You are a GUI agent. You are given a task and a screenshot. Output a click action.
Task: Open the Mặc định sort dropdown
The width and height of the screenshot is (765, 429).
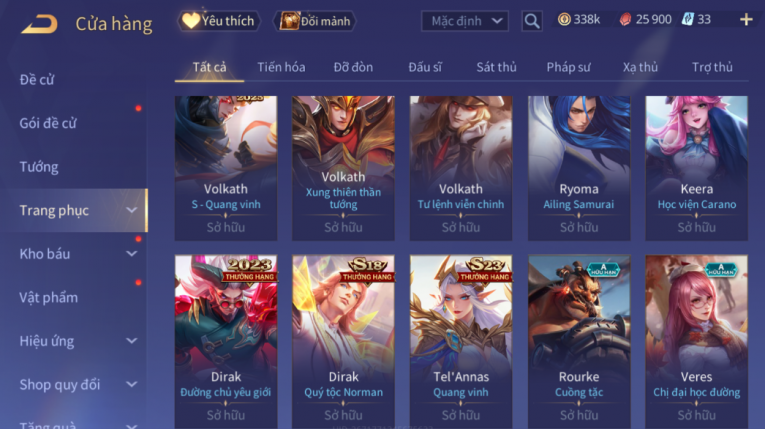(x=464, y=21)
